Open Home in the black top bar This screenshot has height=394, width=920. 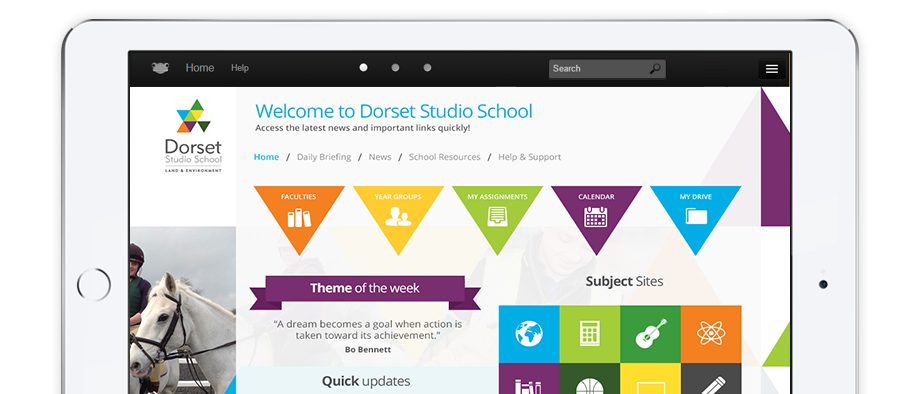click(199, 68)
